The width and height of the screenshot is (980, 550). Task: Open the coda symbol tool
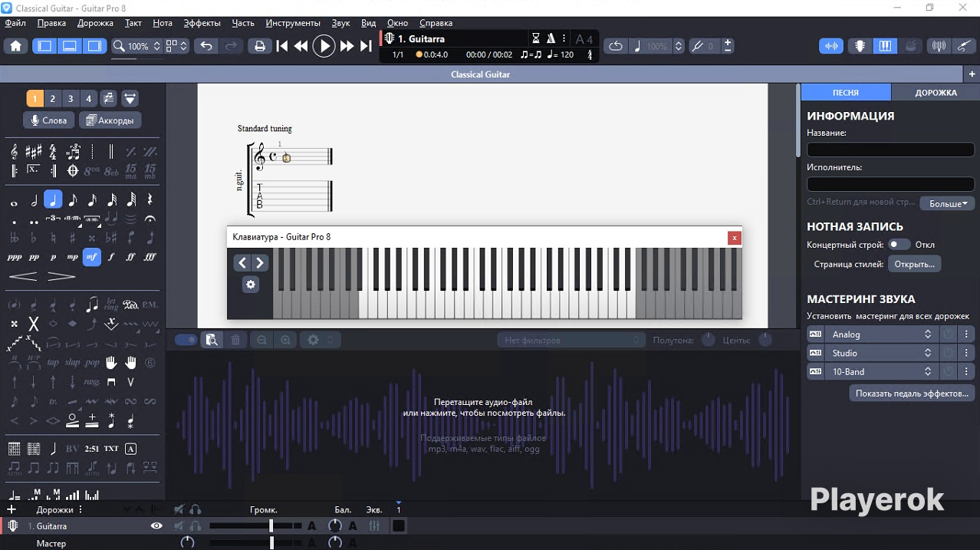tap(72, 170)
